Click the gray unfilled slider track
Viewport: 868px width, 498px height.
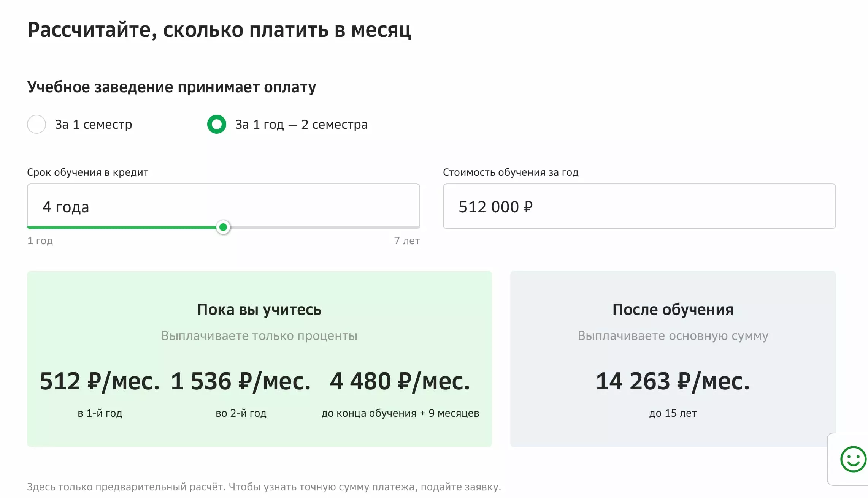point(323,227)
